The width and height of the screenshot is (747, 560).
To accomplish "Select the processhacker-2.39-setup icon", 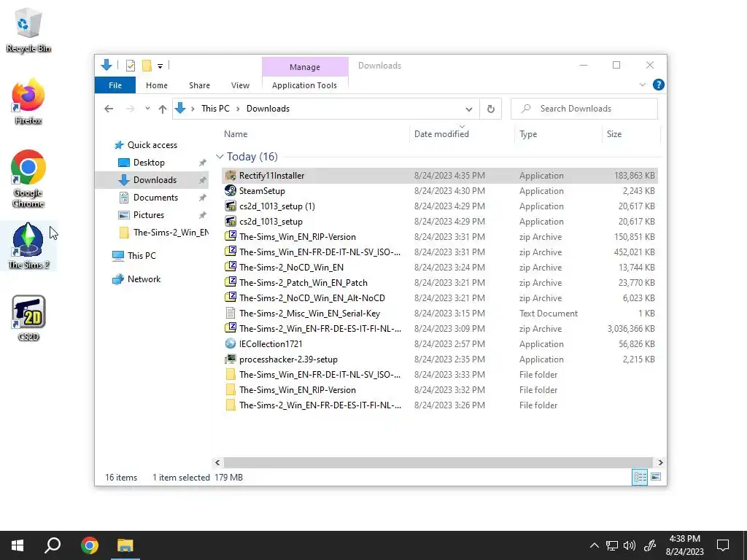I will 231,359.
